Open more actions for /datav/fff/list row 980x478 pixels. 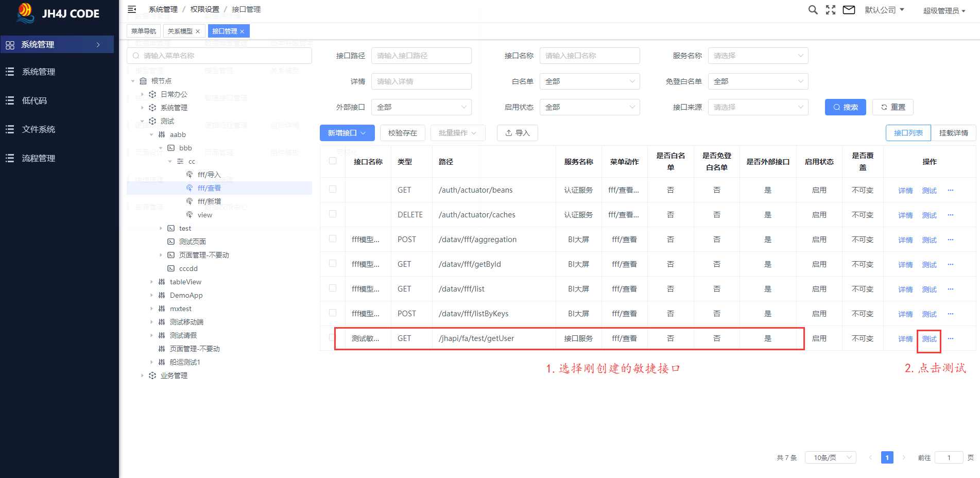point(951,289)
